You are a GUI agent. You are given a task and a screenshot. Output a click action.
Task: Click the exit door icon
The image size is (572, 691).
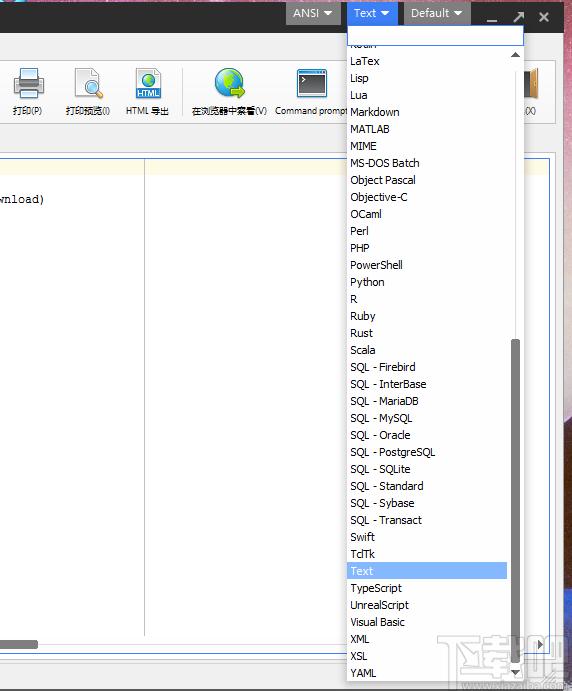(x=531, y=83)
